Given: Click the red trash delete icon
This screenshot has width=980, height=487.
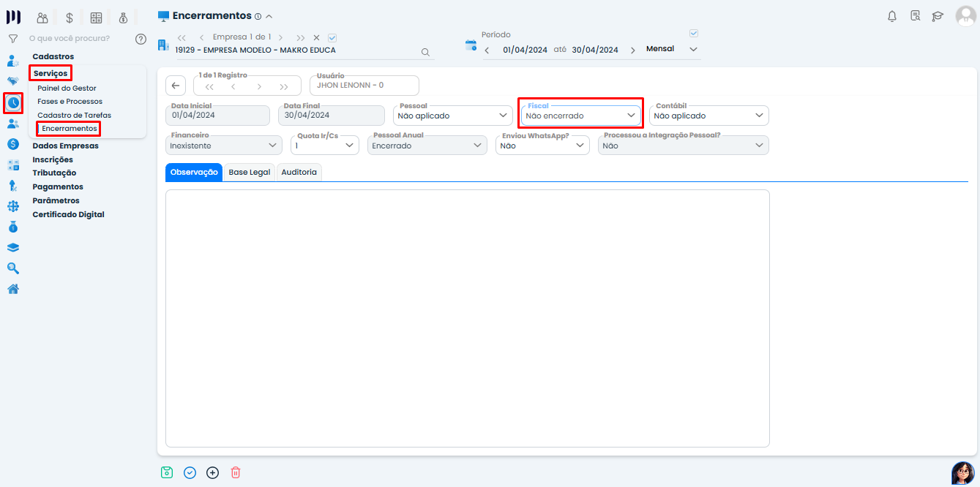Looking at the screenshot, I should point(235,472).
